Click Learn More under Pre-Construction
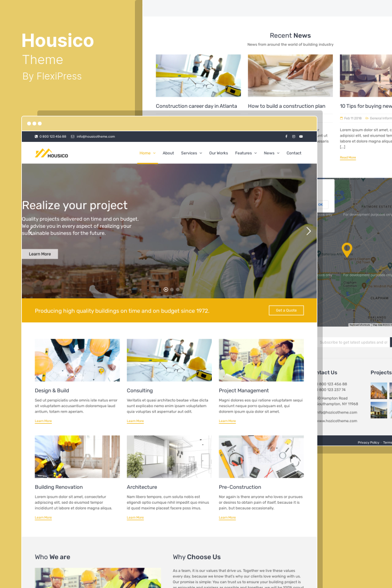The height and width of the screenshot is (588, 392). [227, 518]
